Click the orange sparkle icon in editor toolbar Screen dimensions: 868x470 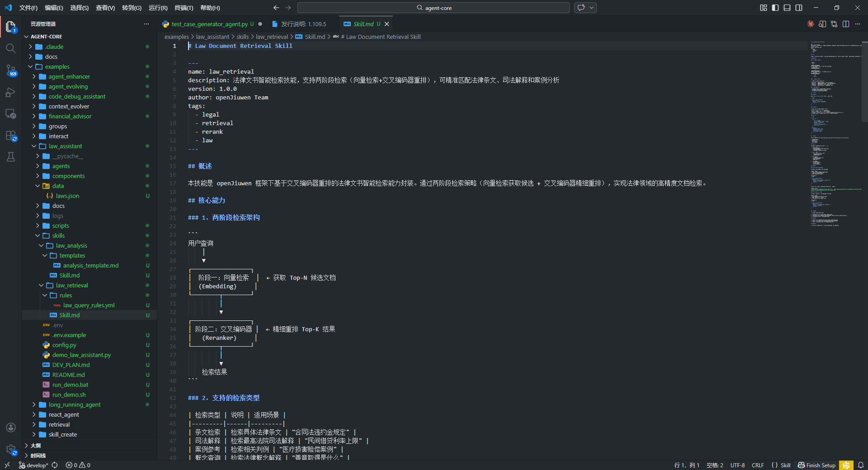pos(811,24)
